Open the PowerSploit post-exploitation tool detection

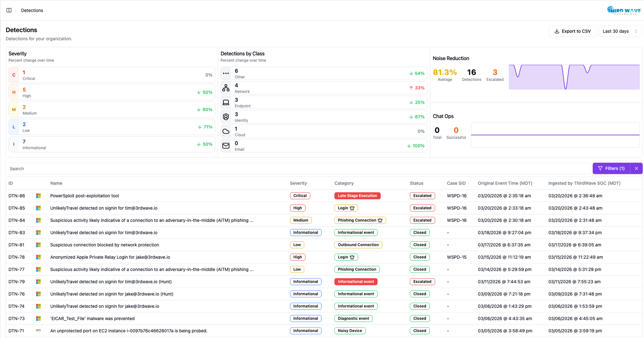85,196
